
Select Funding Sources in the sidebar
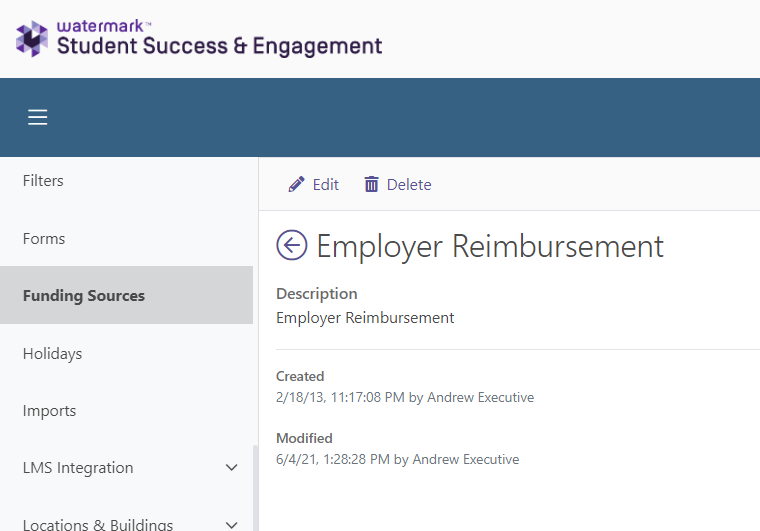pos(126,295)
